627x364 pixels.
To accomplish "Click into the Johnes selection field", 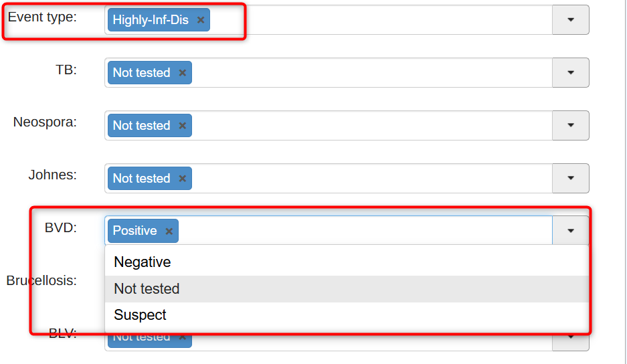I will (x=368, y=179).
